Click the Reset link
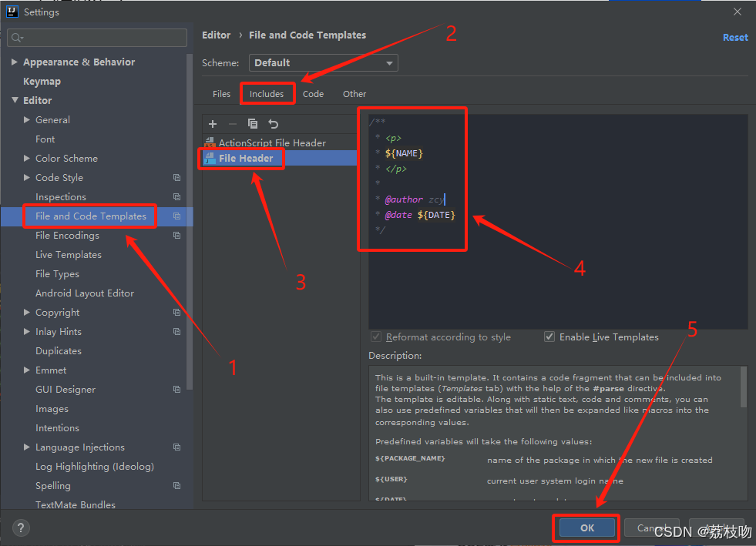 (x=735, y=38)
